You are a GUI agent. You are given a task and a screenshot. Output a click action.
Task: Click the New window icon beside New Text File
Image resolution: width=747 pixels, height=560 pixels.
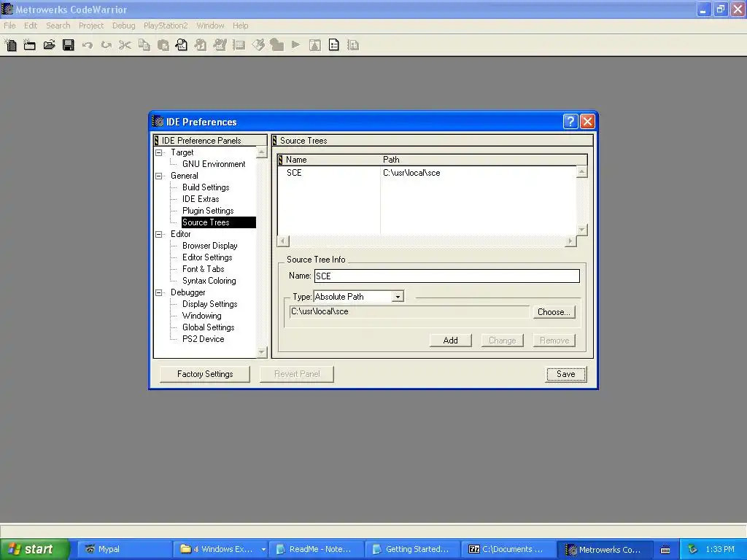coord(29,45)
